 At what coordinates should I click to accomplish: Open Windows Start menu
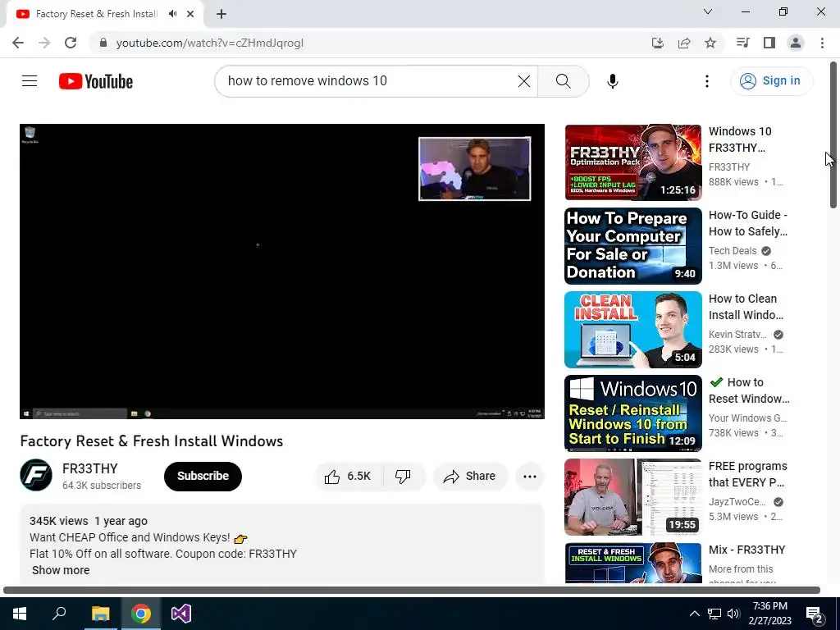tap(20, 614)
